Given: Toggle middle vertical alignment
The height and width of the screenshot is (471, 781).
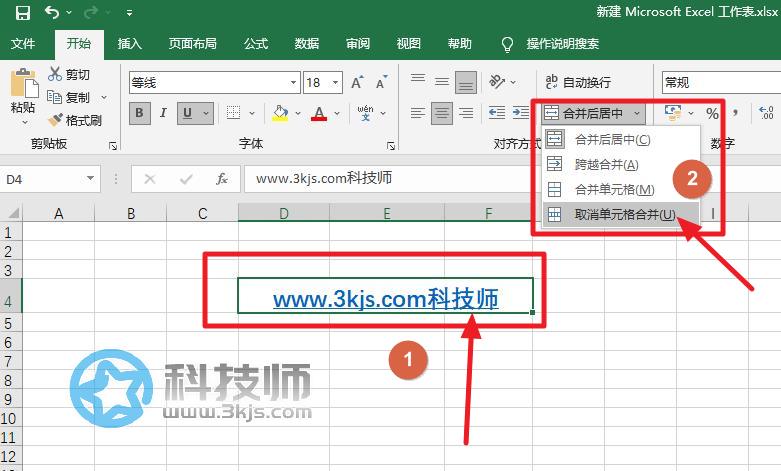Looking at the screenshot, I should click(442, 82).
